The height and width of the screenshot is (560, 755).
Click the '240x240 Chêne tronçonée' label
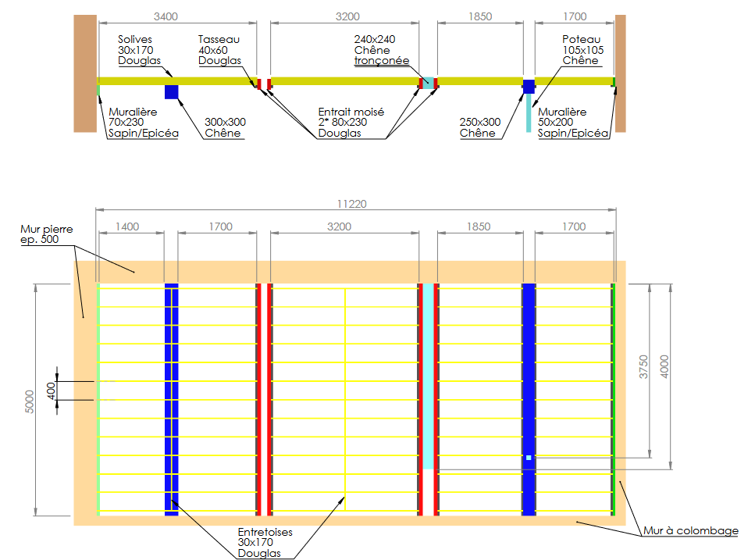(x=381, y=50)
